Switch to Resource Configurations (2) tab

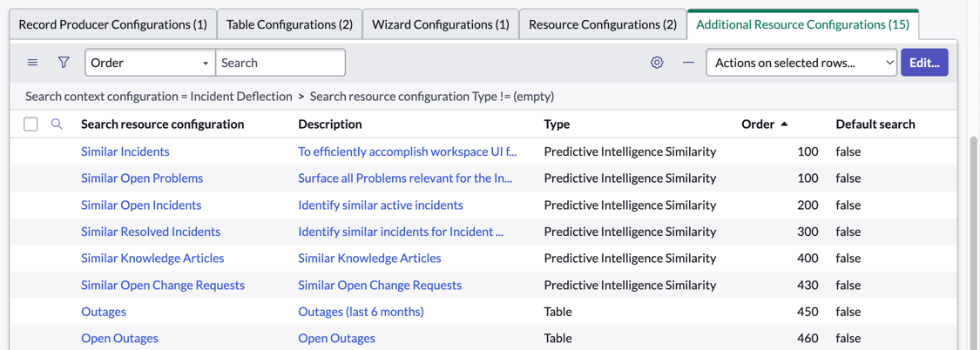point(603,25)
